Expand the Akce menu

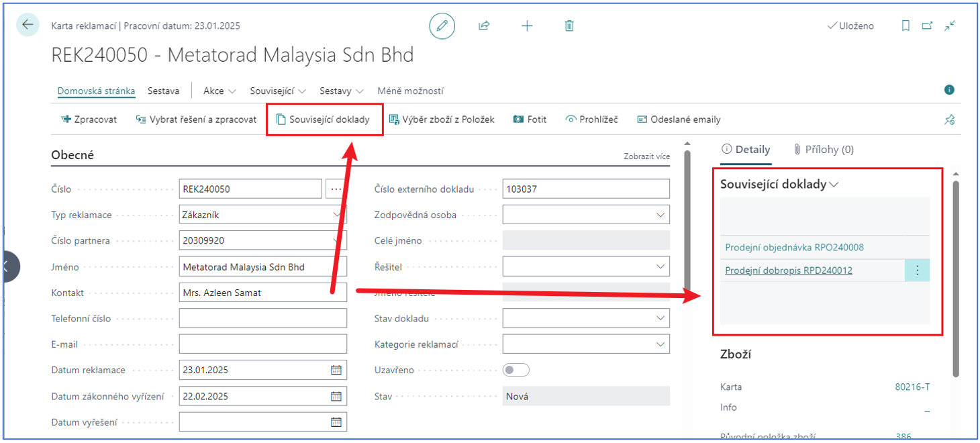point(220,91)
